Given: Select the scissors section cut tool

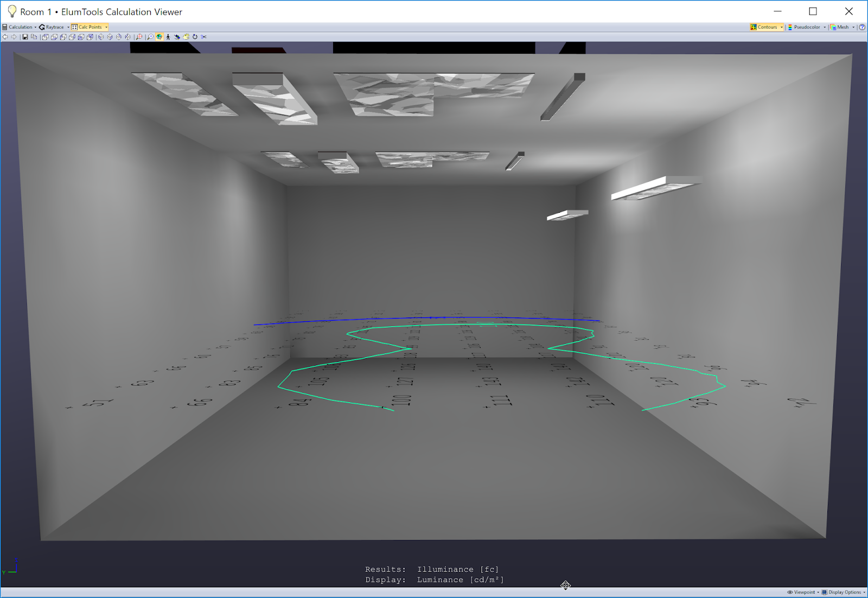Looking at the screenshot, I should coord(205,37).
